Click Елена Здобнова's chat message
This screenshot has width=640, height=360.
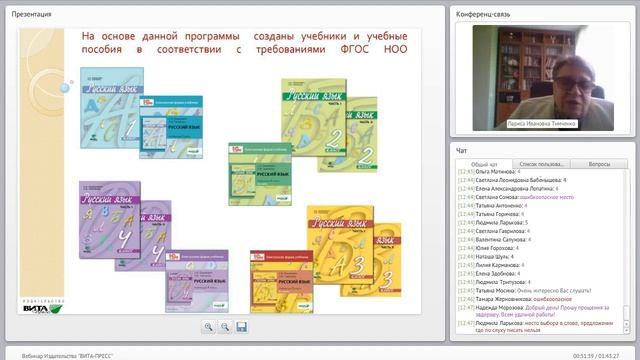point(489,273)
